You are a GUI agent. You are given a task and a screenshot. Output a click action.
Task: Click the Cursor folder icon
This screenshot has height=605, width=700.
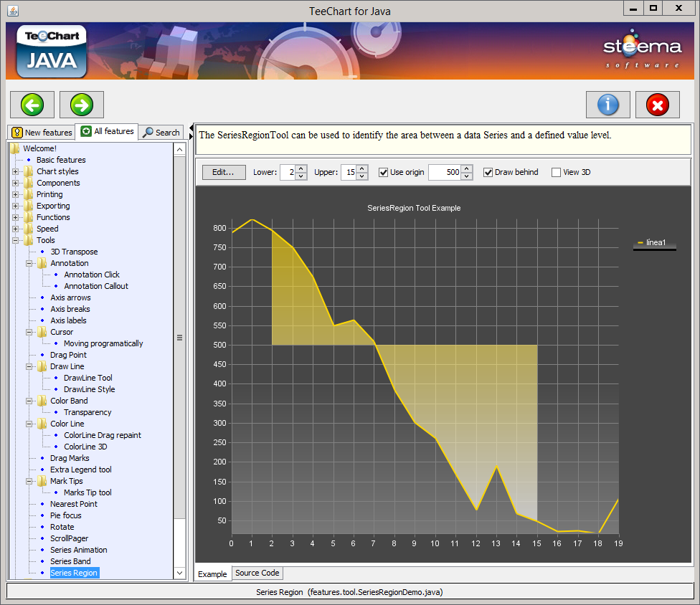pyautogui.click(x=42, y=332)
